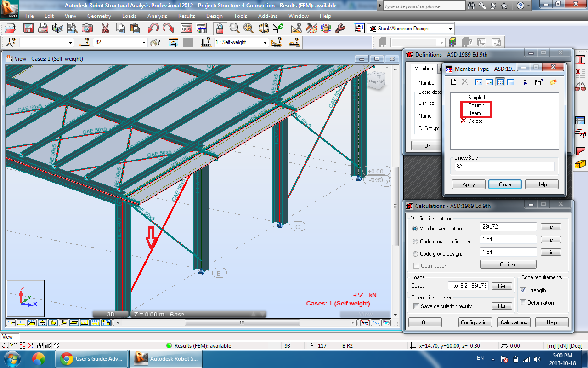Screen dimensions: 588x368
Task: Click the zoom-pan crosshair tool
Action: pos(249,28)
